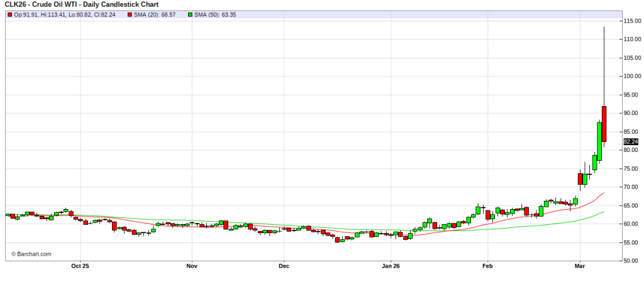Click the latest red candle with long wick

[x=604, y=124]
